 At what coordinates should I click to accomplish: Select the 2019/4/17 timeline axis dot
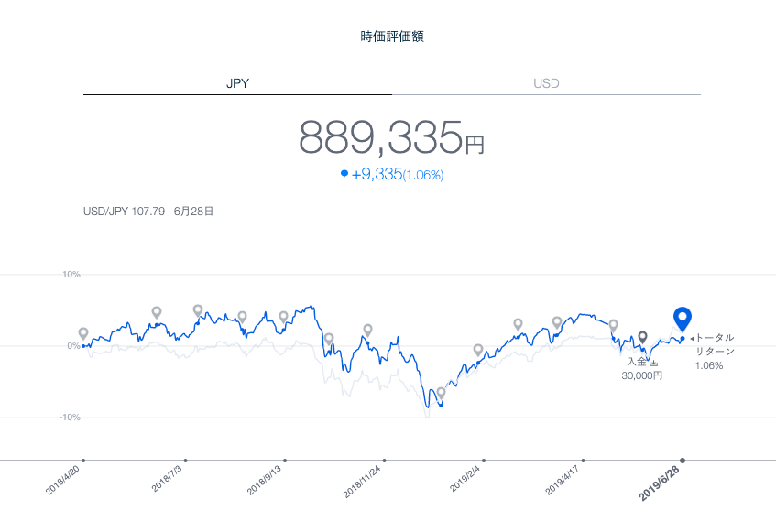click(584, 461)
